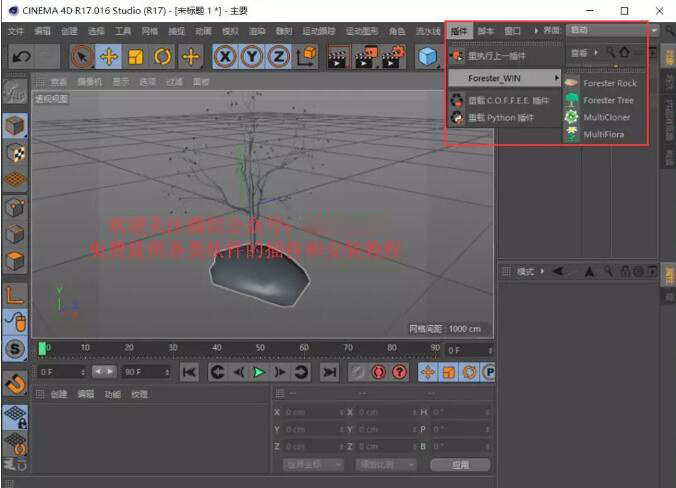The image size is (676, 488).
Task: Click the preview range slider arrows
Action: (104, 371)
